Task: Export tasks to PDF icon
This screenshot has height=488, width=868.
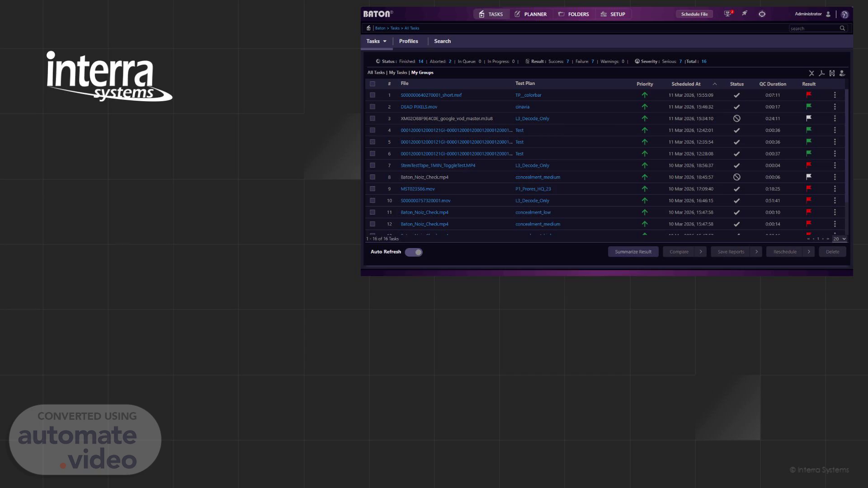Action: [x=822, y=73]
